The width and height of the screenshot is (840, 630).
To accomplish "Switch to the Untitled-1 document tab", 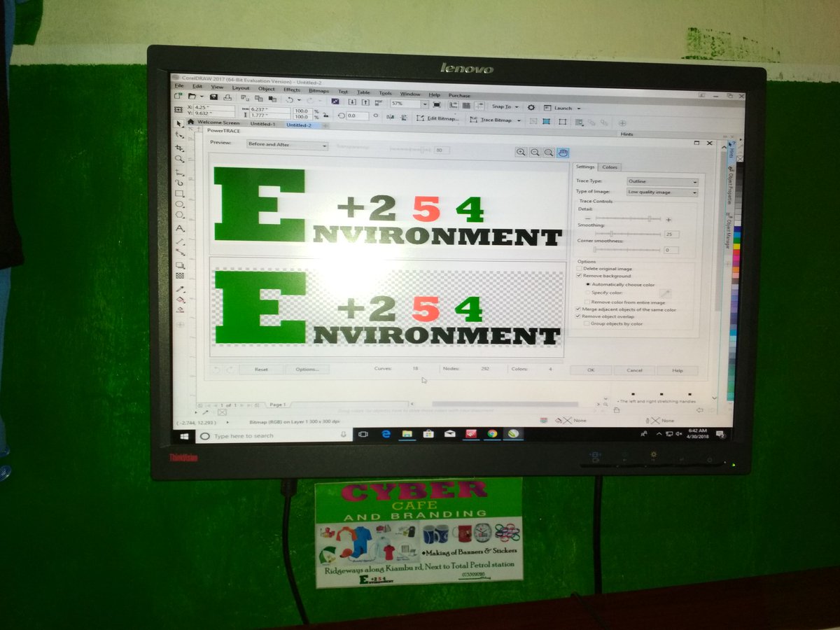I will (x=262, y=124).
